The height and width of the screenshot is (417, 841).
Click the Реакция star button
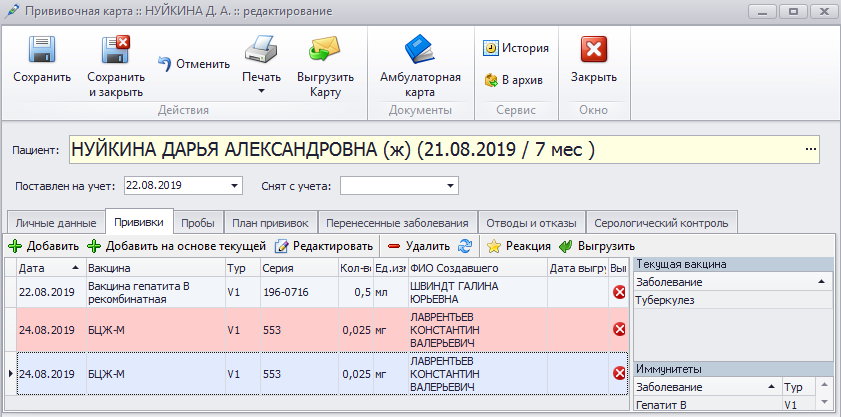(518, 246)
